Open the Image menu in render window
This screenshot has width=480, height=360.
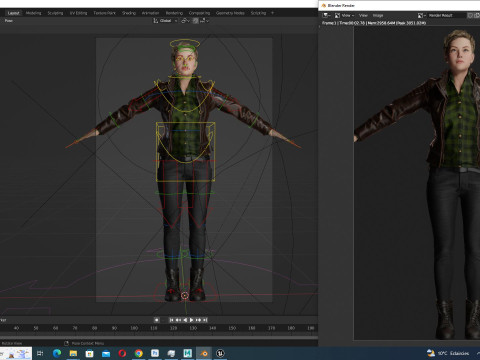378,15
